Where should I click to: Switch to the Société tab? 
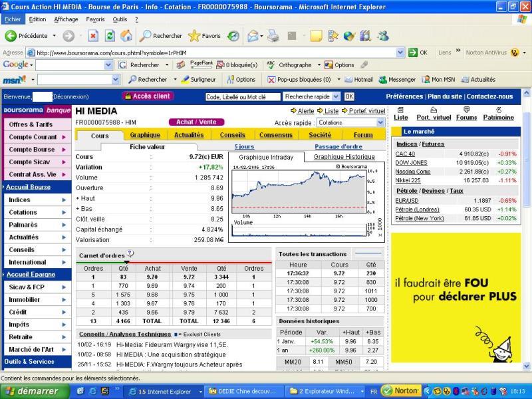(320, 135)
